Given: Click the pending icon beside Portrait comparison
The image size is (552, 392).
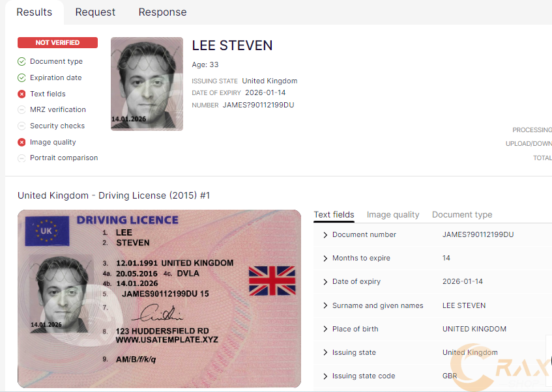Looking at the screenshot, I should [x=20, y=158].
